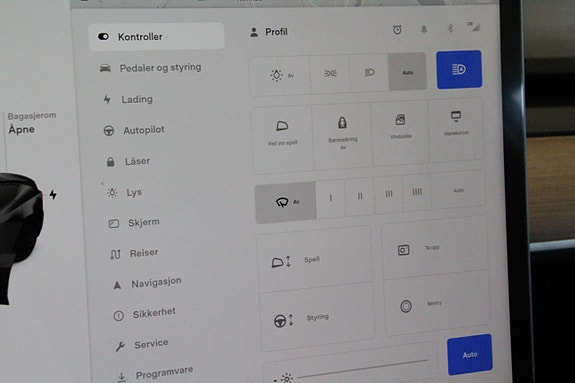Viewport: 575px width, 383px height.
Task: Open Pedaler og styring settings
Action: click(151, 68)
